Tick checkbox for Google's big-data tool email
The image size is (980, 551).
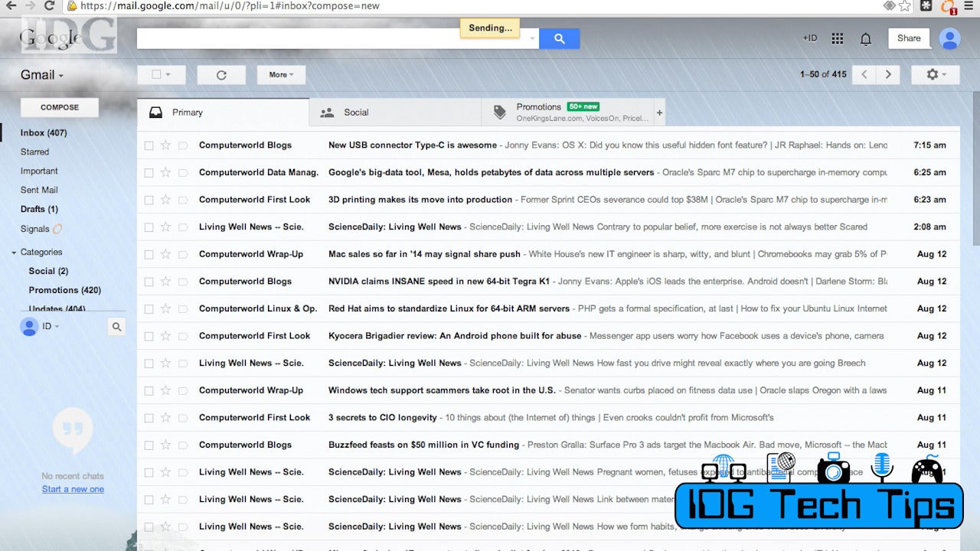pos(149,172)
